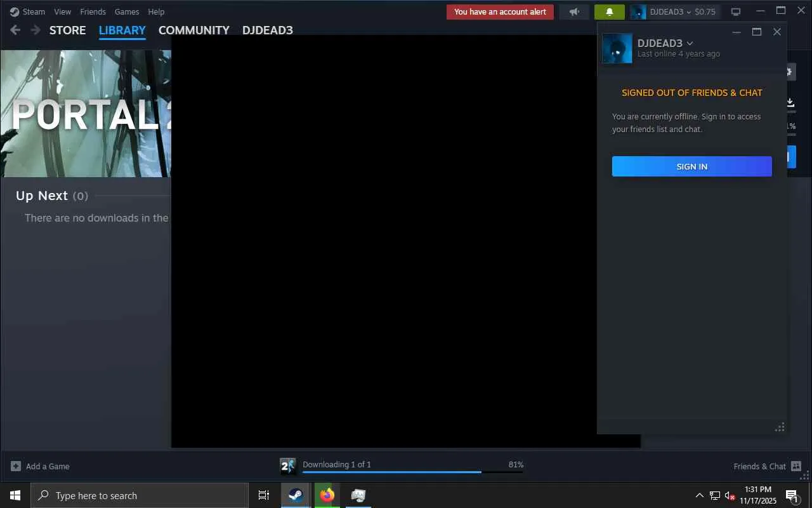Click the DJDEAD3 avatar in the friends panel
The width and height of the screenshot is (812, 508).
(617, 48)
